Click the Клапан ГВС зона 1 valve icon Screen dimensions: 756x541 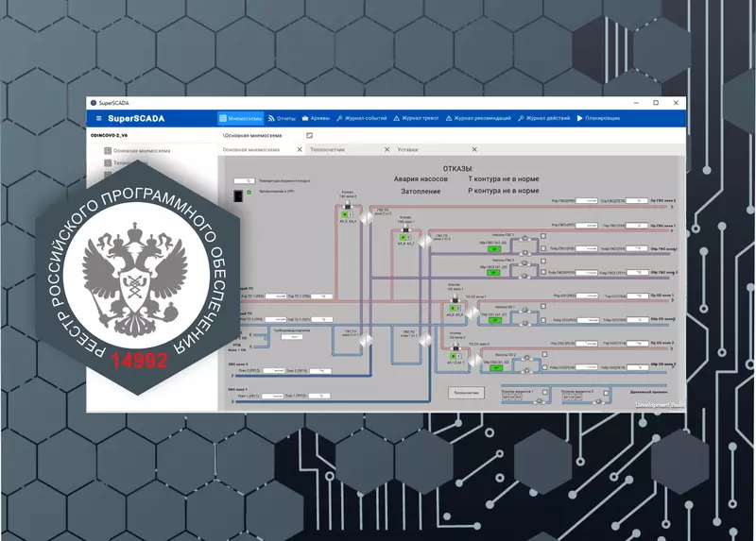405,228
